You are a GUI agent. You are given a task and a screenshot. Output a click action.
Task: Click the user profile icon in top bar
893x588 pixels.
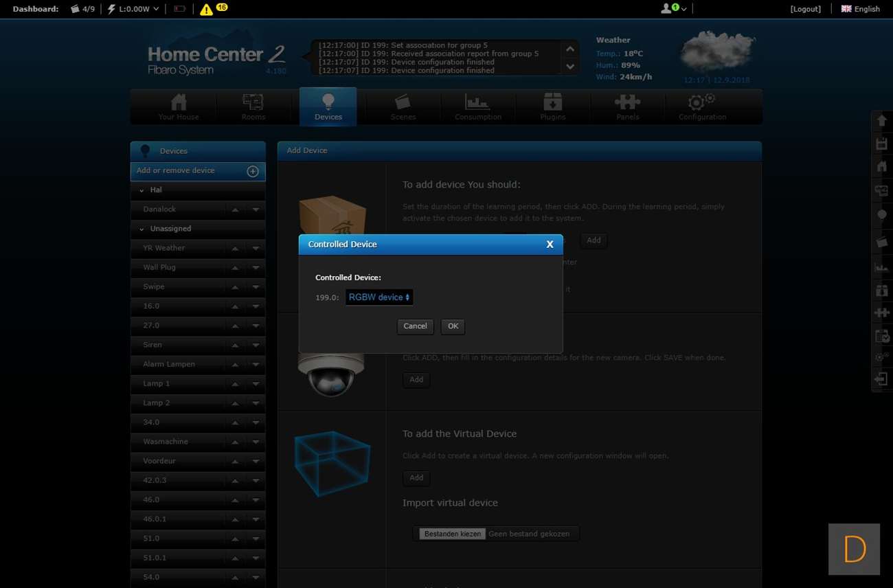tap(666, 9)
